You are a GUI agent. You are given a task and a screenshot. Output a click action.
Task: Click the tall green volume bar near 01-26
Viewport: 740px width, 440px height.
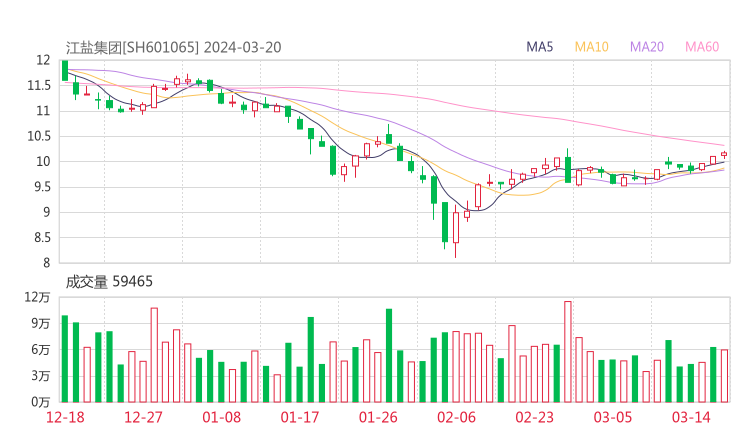point(389,355)
